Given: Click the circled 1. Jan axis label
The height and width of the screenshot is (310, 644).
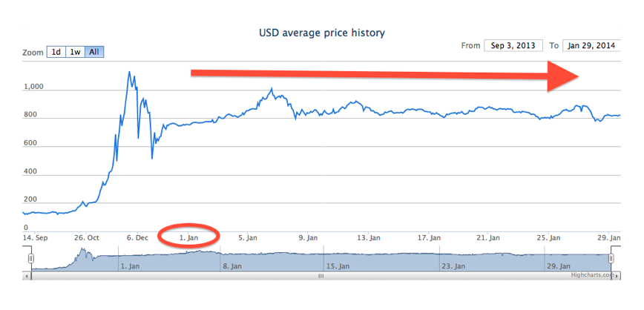Looking at the screenshot, I should [190, 237].
